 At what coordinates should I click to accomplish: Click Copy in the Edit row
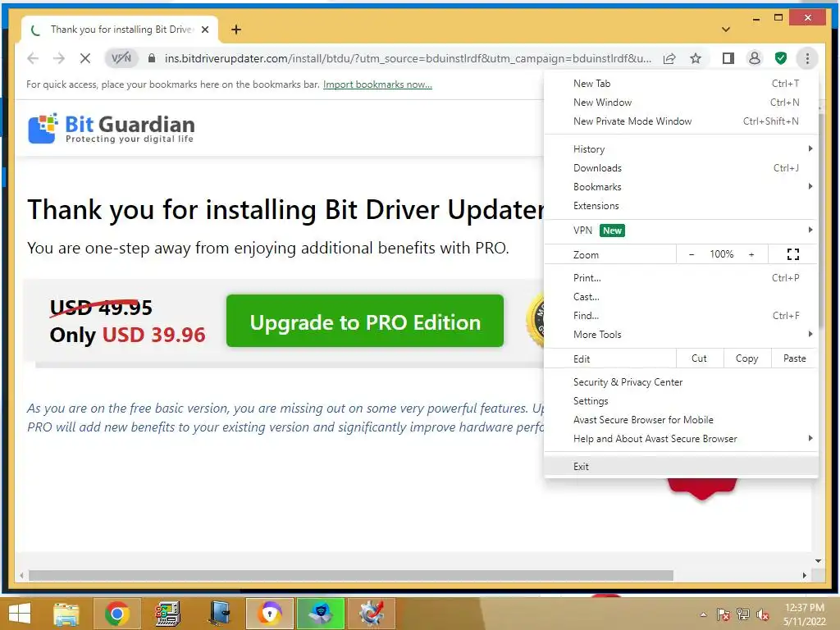tap(746, 358)
